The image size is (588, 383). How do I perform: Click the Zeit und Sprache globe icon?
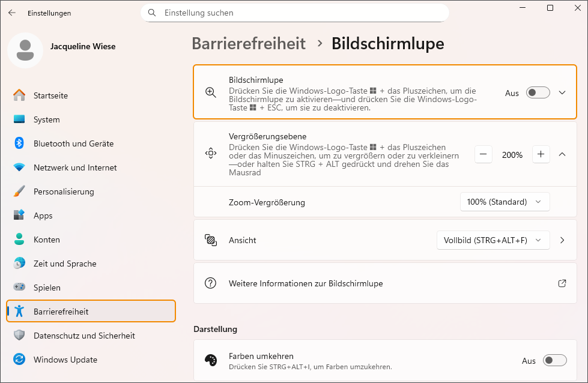click(19, 264)
